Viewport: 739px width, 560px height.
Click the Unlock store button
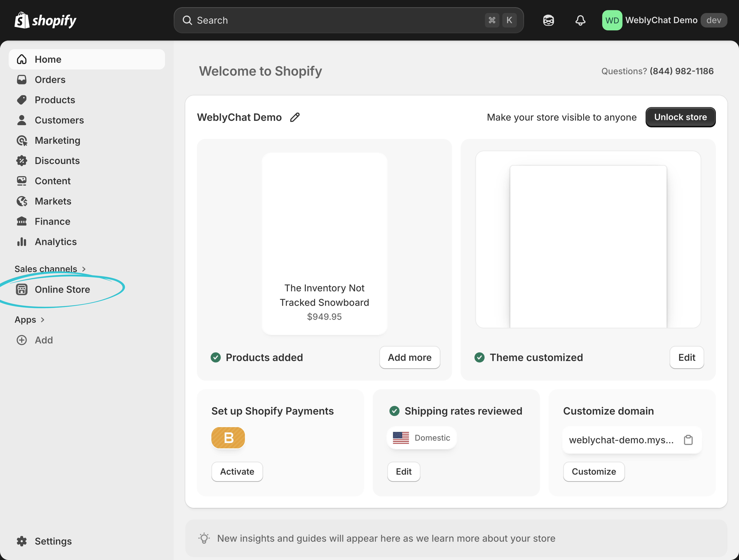click(x=680, y=117)
